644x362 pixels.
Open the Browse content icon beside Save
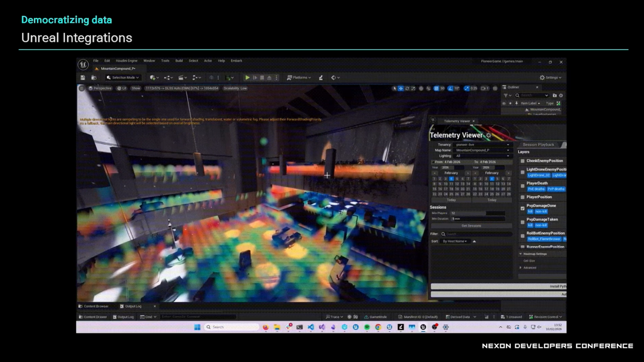click(94, 78)
